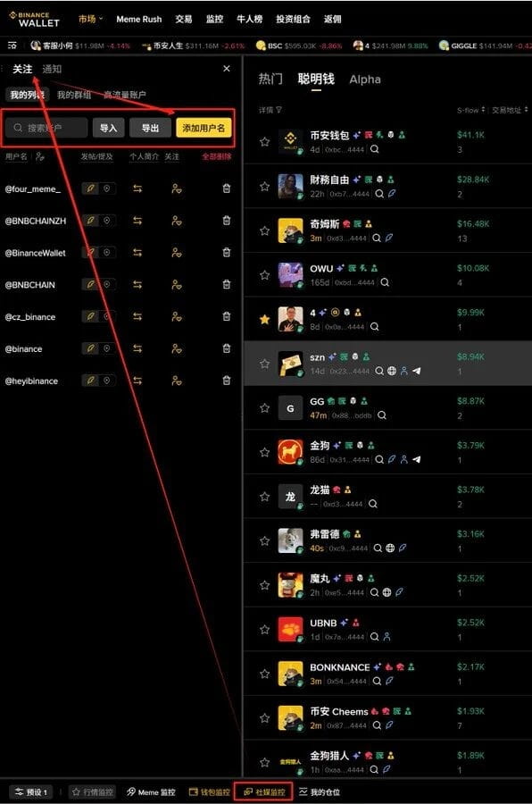Switch to the Alpha tab
The width and height of the screenshot is (532, 804).
(365, 80)
